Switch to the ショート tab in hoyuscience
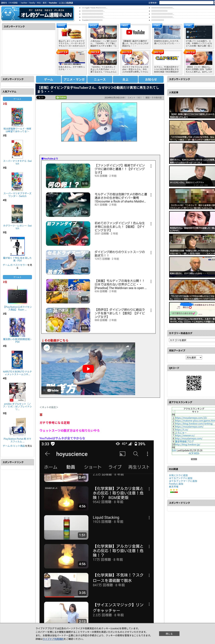215x644 pixels. 93,467
